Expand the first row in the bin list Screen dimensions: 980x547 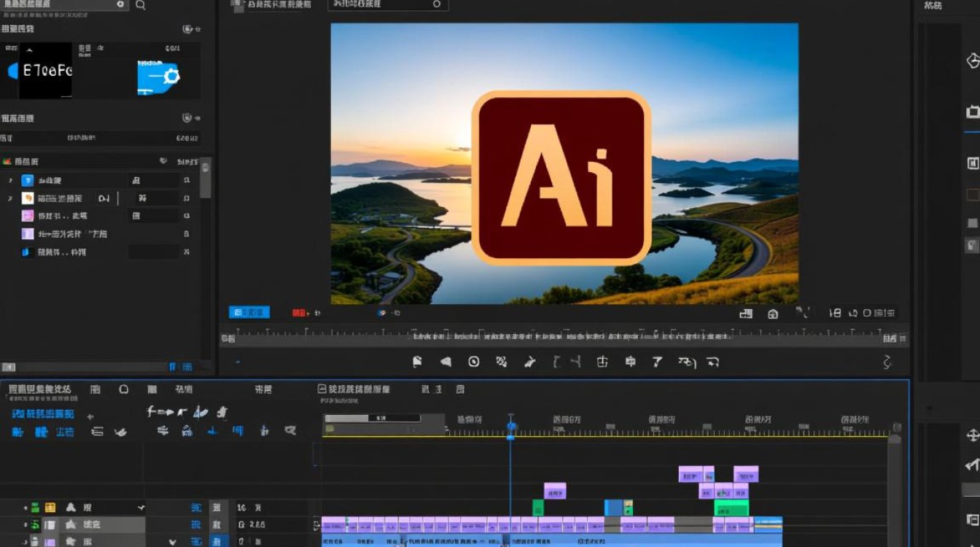click(10, 180)
